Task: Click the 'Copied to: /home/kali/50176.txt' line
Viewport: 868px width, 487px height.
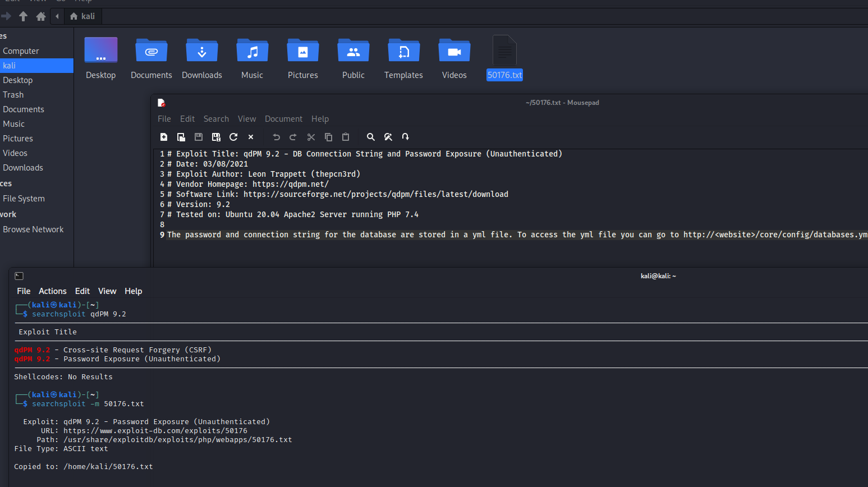Action: click(84, 467)
